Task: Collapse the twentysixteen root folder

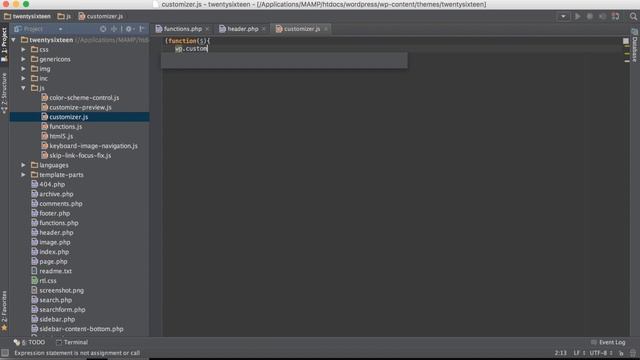Action: (x=14, y=40)
